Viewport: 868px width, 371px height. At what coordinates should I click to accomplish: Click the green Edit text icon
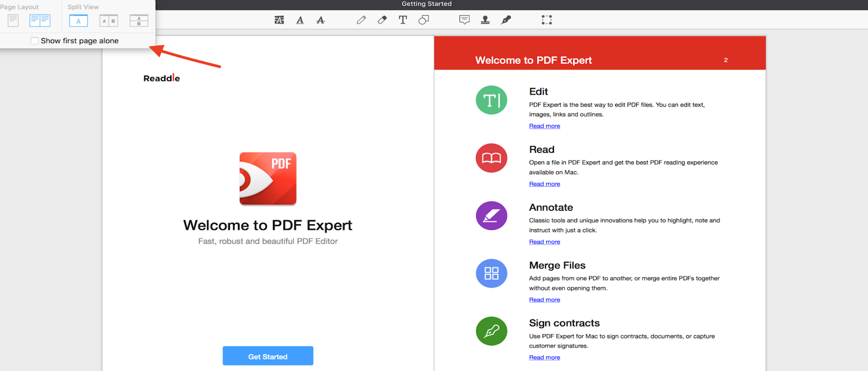point(492,100)
